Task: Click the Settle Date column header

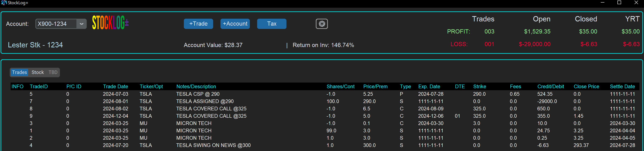Action: coord(622,87)
